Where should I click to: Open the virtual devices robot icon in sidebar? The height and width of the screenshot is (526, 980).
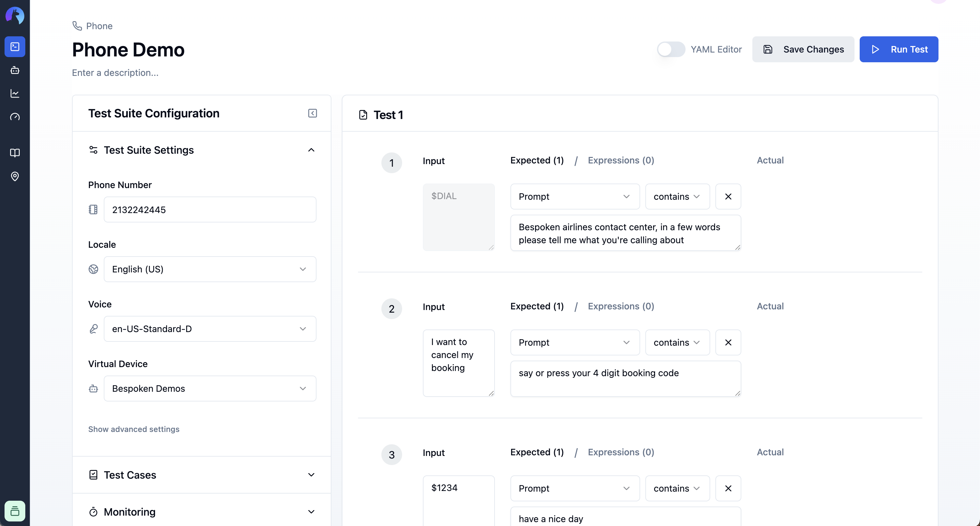click(15, 70)
